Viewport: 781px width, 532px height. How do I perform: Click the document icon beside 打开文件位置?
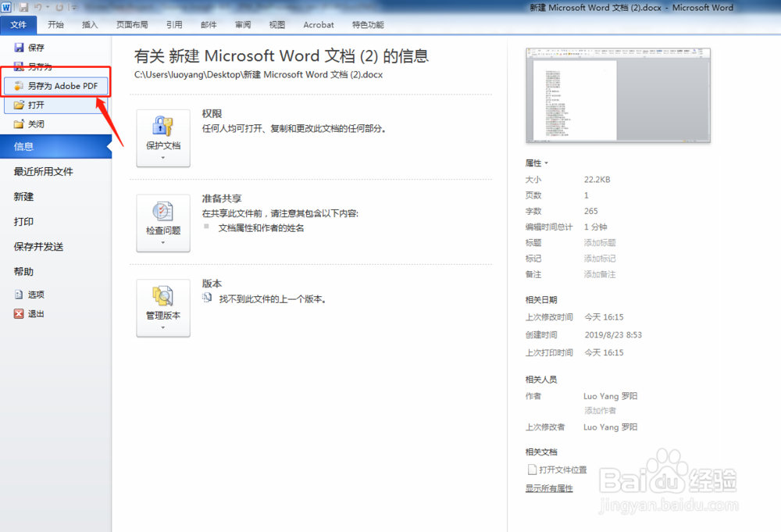coord(532,470)
